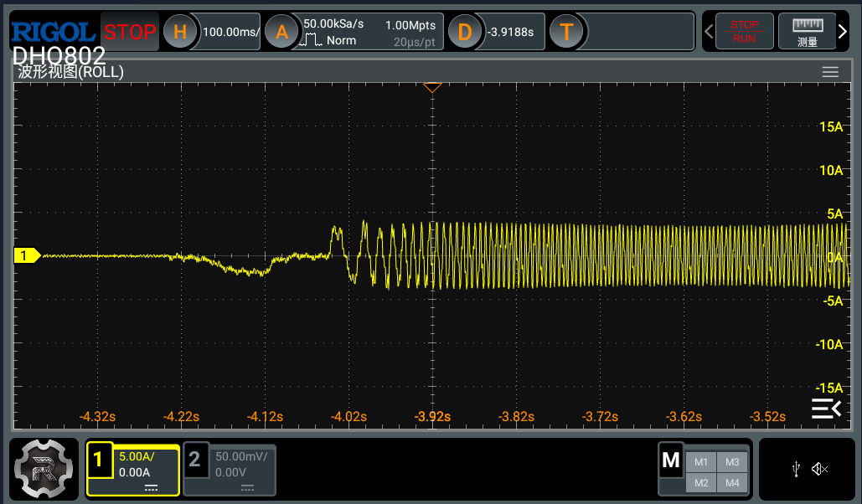Open the Rigol gear function menu

[x=44, y=469]
